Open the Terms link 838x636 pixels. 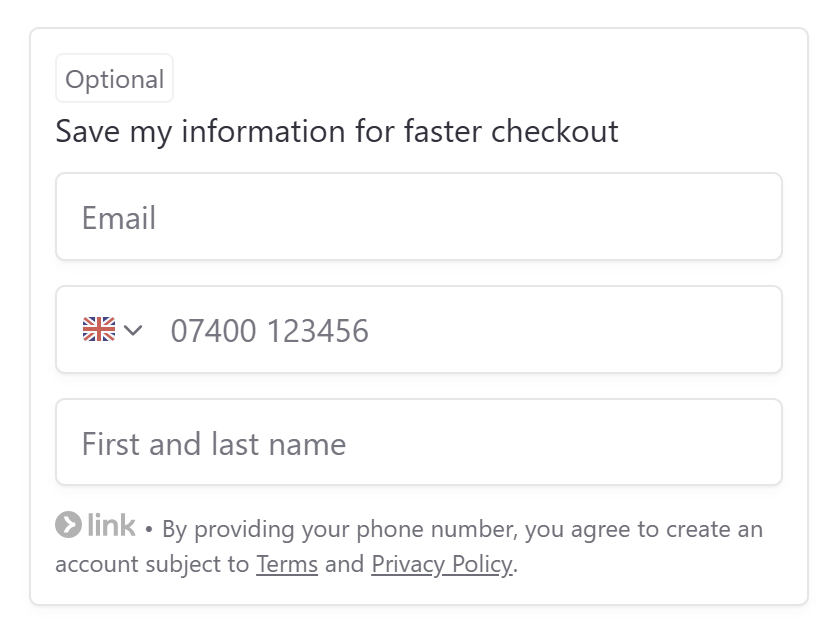(x=287, y=564)
